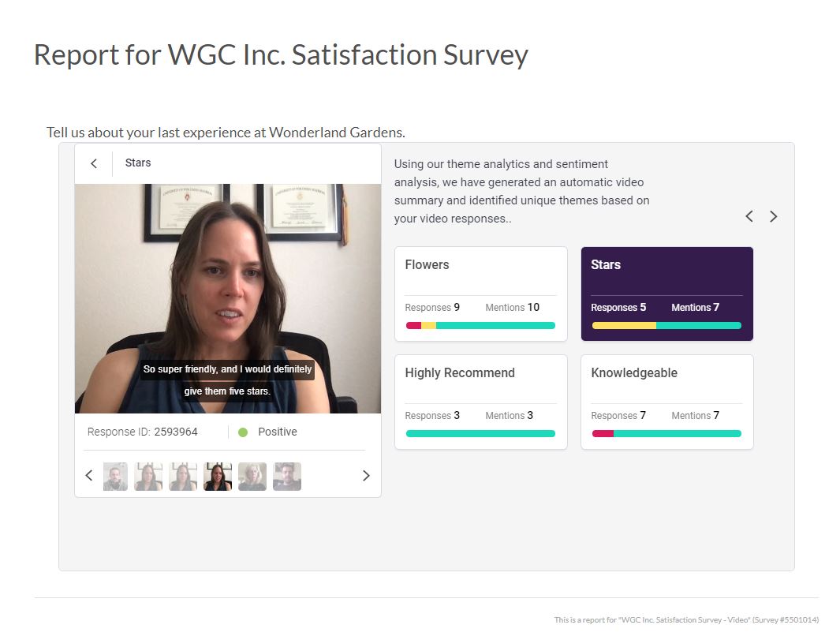The image size is (840, 636).
Task: Click the Knowledgeable sentiment bar
Action: coord(666,433)
